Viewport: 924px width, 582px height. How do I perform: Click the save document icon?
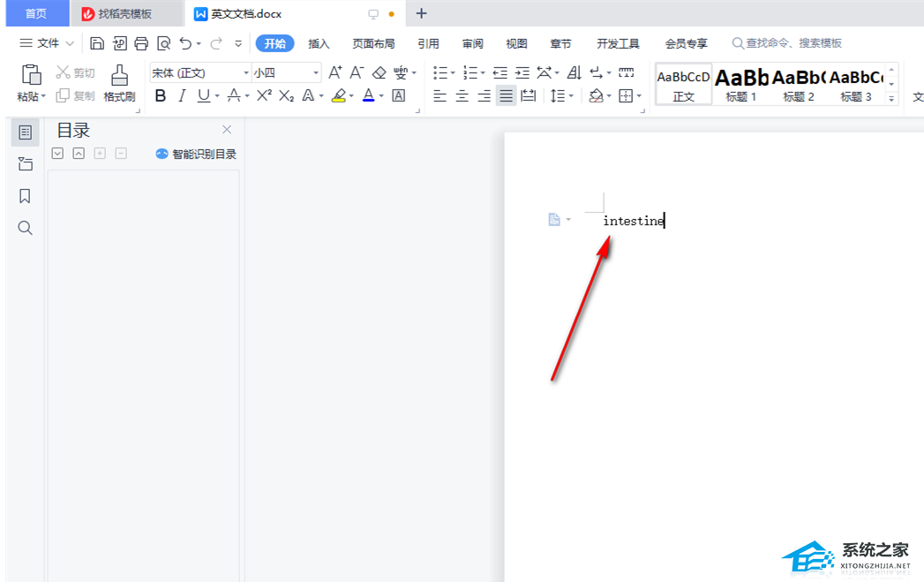(97, 43)
